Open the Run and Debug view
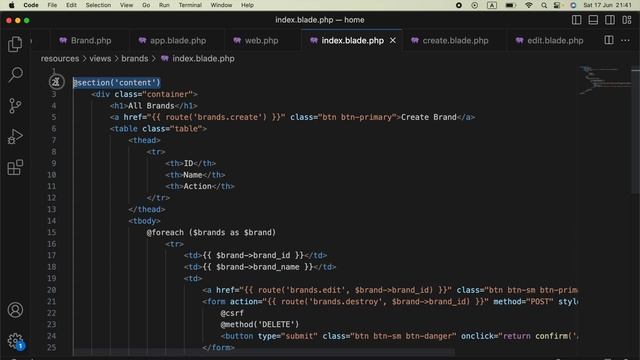 15,137
